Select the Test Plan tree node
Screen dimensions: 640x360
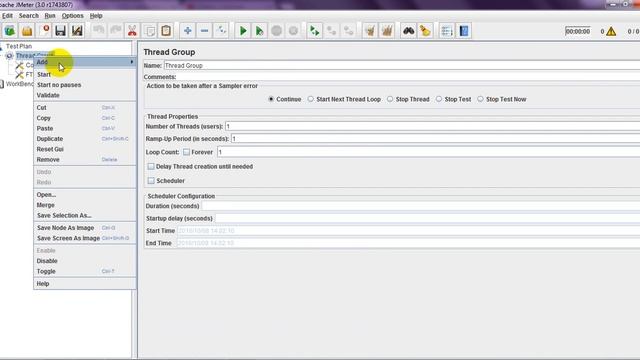(18, 46)
